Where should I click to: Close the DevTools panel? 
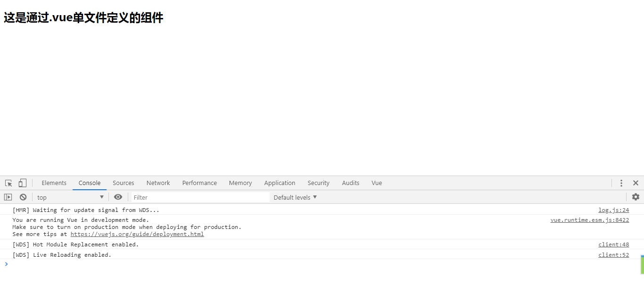636,183
